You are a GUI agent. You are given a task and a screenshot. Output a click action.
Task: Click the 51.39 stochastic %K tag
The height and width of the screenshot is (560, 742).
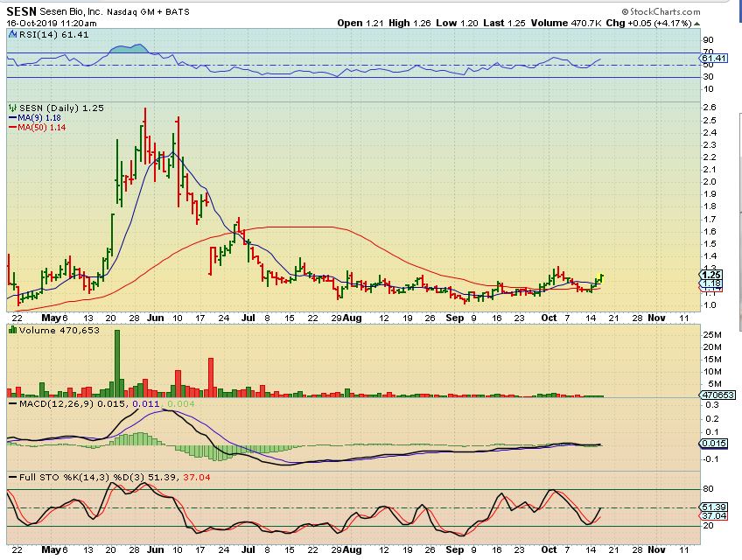tap(714, 507)
